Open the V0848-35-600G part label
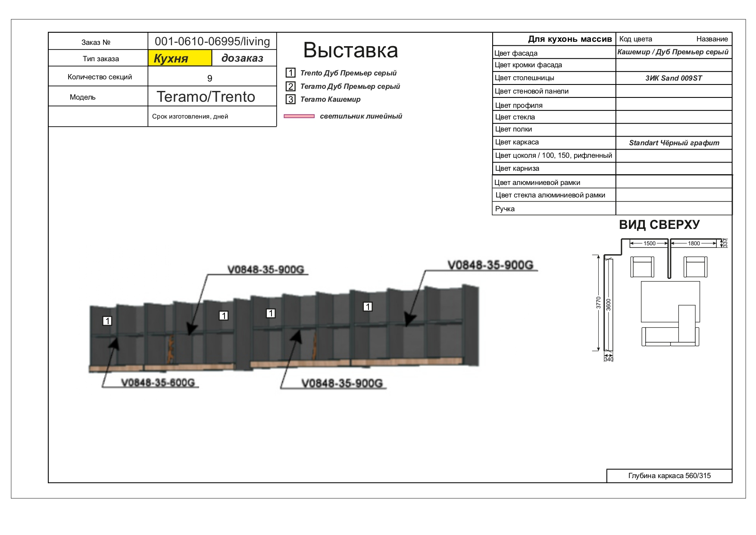This screenshot has width=756, height=535. [x=158, y=382]
